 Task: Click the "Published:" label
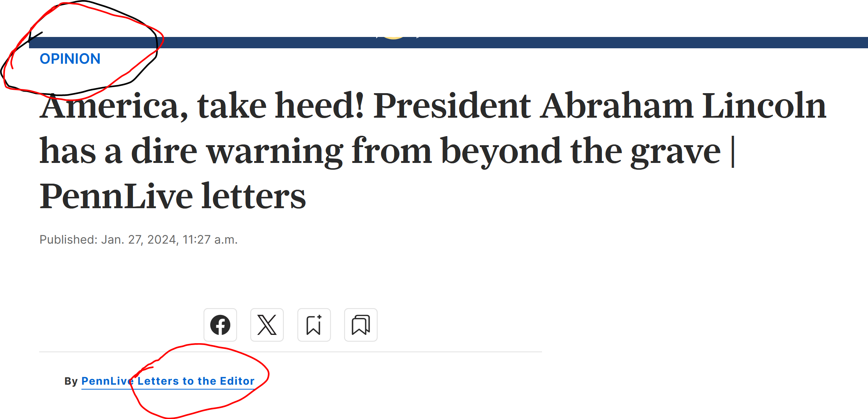click(69, 240)
